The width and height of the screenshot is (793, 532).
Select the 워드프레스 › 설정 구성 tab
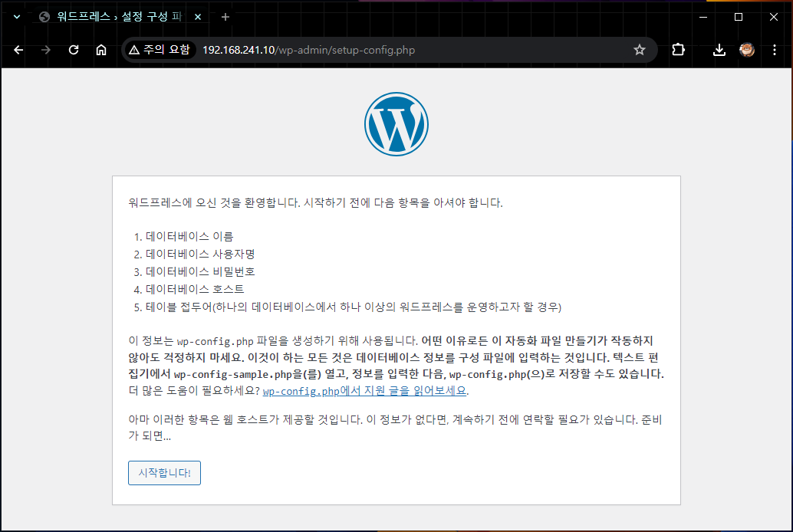pos(120,17)
